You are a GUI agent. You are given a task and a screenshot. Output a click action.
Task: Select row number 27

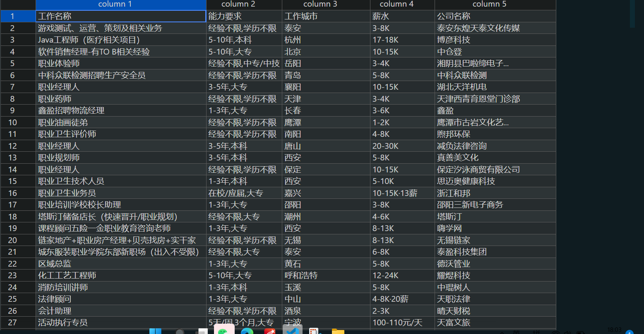(x=18, y=322)
